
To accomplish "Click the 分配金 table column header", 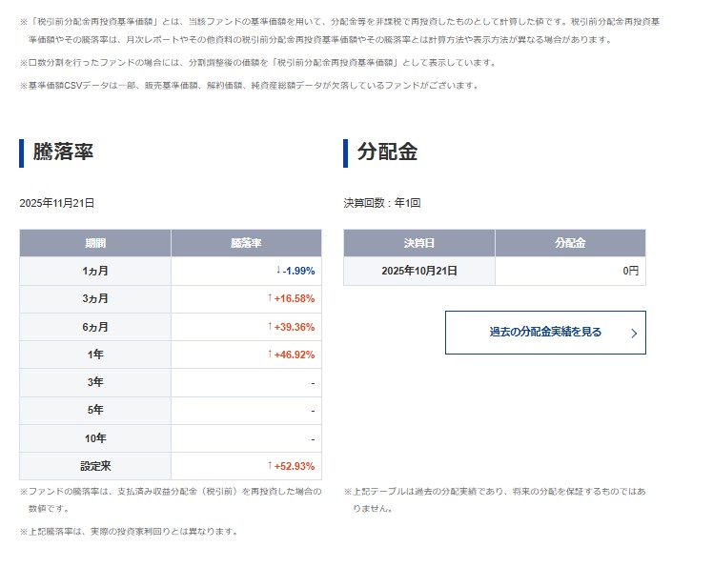I will [569, 243].
